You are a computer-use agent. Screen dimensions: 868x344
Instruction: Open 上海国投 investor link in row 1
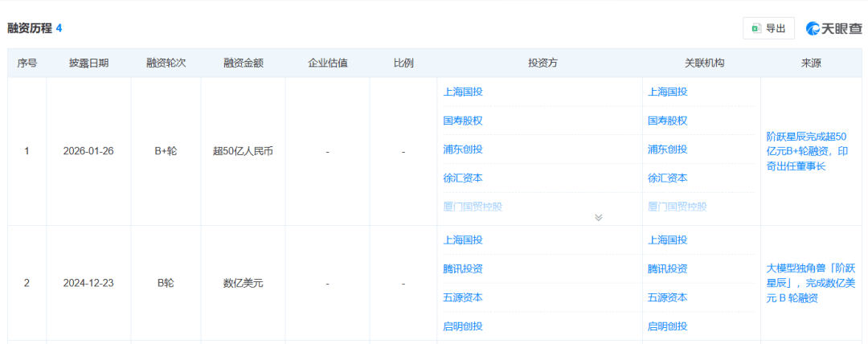click(x=463, y=92)
